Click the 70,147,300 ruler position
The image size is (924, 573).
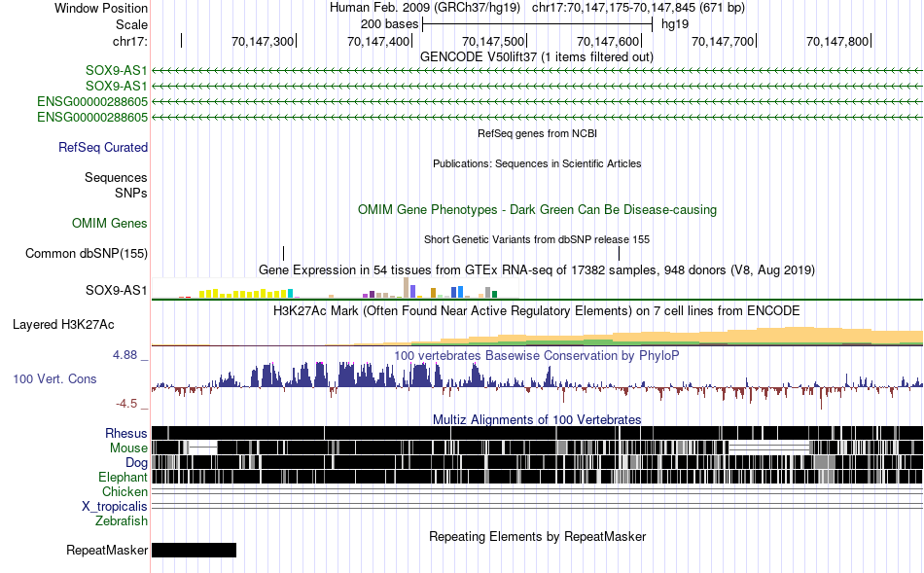(x=263, y=41)
